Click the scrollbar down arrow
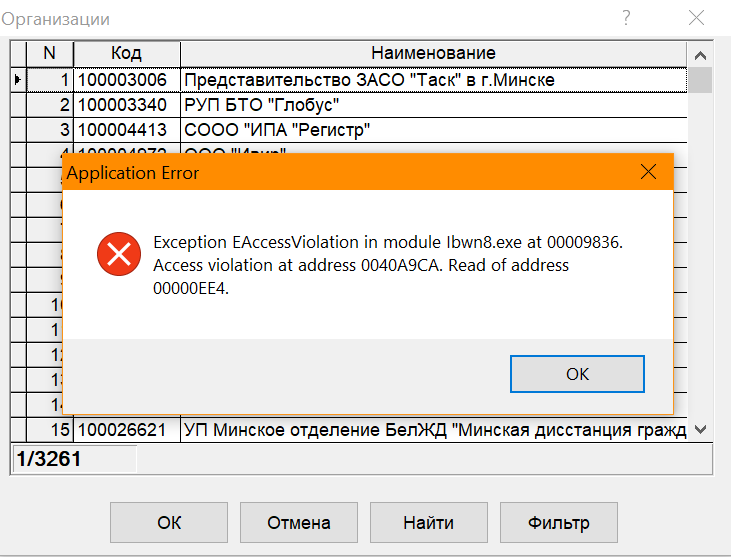 tap(700, 429)
